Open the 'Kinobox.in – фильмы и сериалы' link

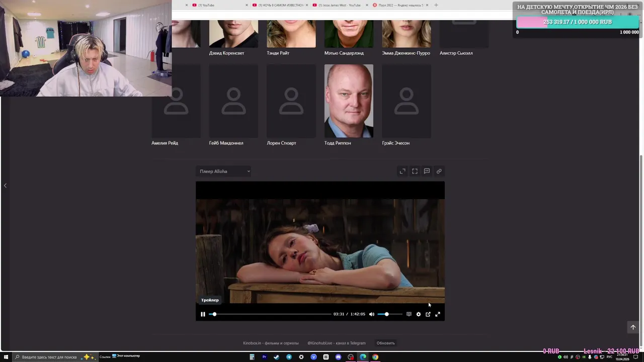[x=271, y=343]
